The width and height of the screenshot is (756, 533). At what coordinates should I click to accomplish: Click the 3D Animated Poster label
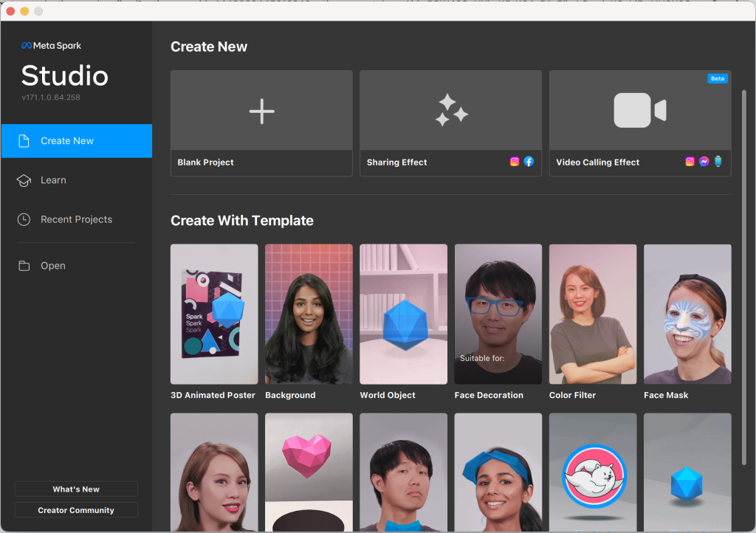tap(213, 395)
